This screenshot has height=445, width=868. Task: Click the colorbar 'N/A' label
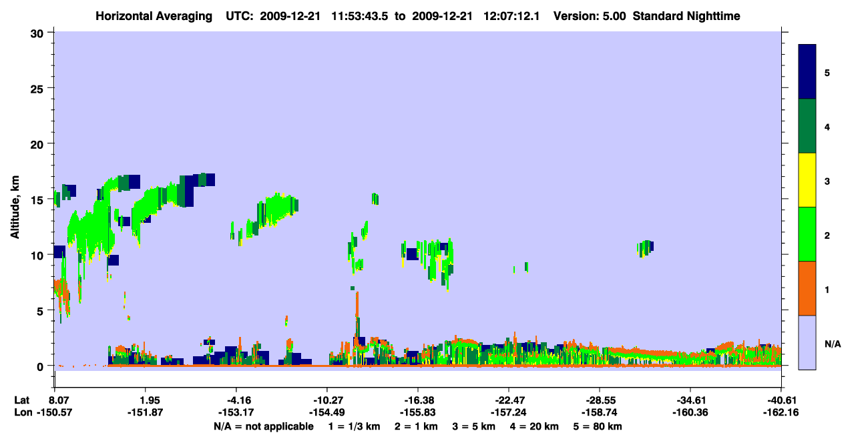(833, 344)
